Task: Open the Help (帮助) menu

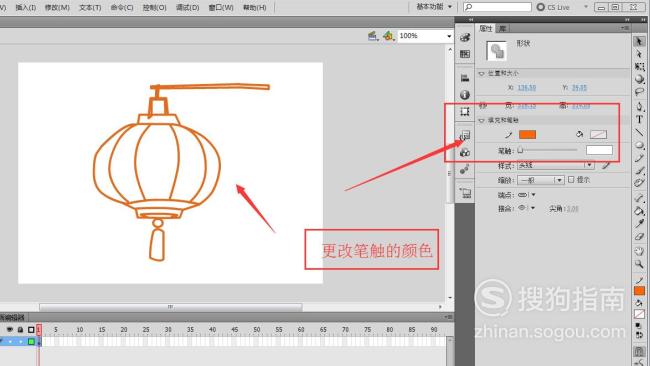Action: pos(255,7)
